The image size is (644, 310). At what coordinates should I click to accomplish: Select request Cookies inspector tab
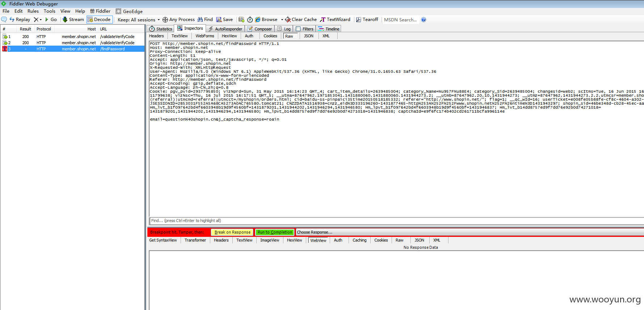click(270, 36)
